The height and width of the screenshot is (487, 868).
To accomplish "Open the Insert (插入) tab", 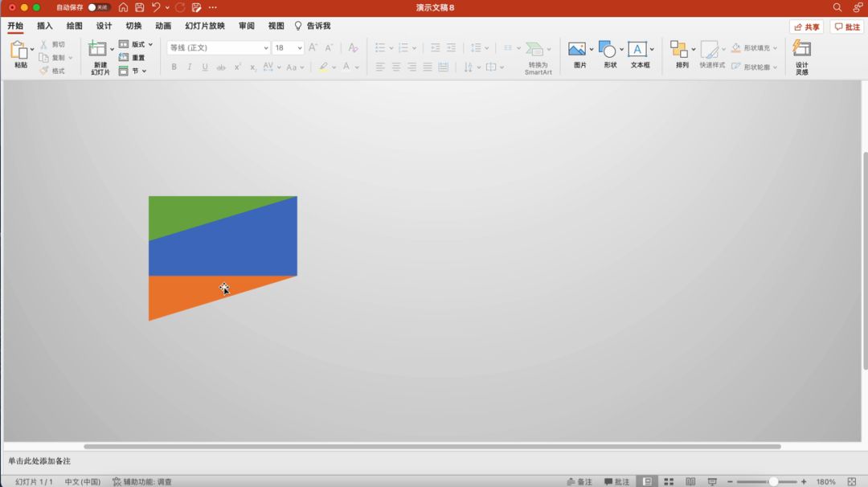I will coord(44,26).
